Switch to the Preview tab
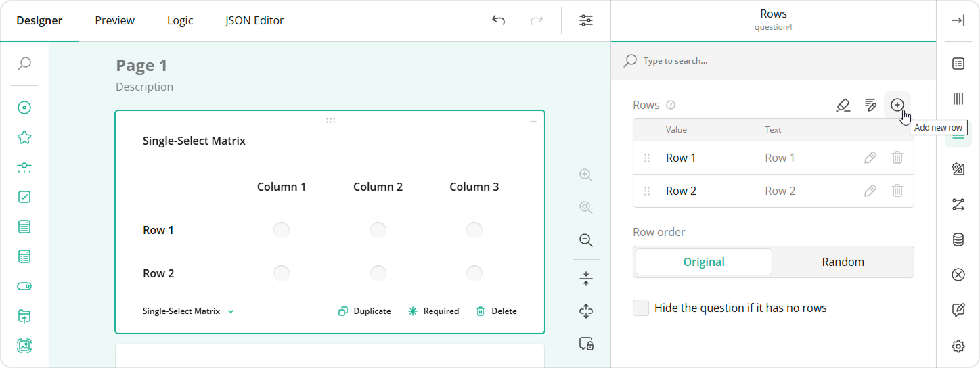This screenshot has height=368, width=980. (x=115, y=20)
